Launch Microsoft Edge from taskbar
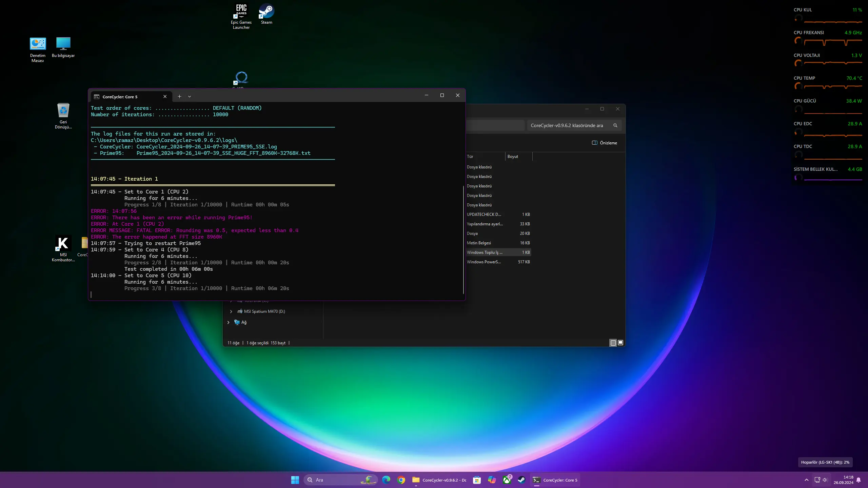 tap(386, 480)
